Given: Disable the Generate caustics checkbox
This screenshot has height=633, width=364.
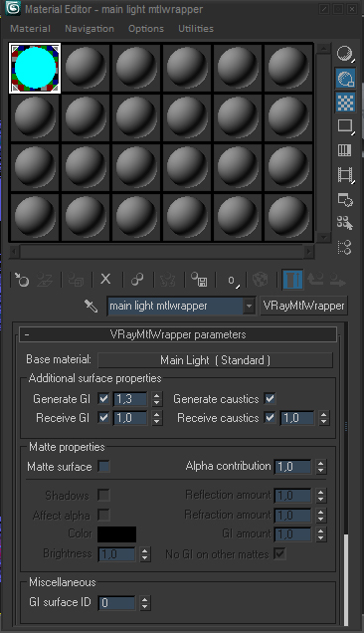Looking at the screenshot, I should (x=270, y=399).
